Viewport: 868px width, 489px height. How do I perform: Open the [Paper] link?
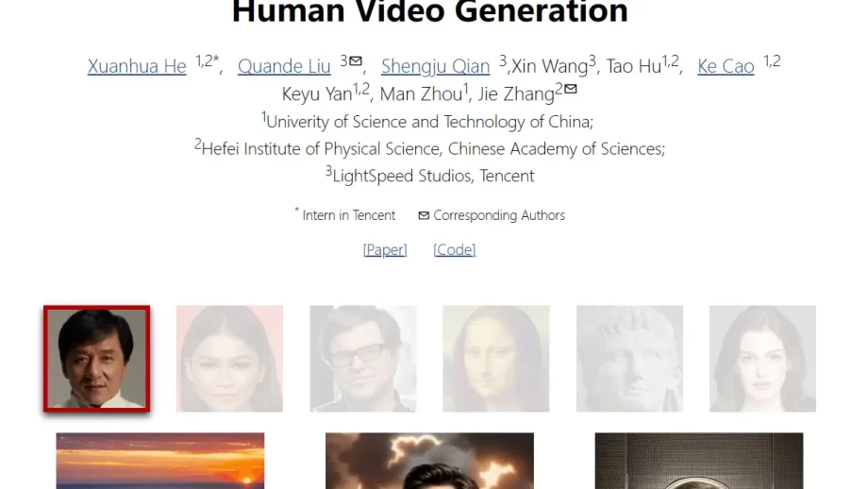pos(385,250)
